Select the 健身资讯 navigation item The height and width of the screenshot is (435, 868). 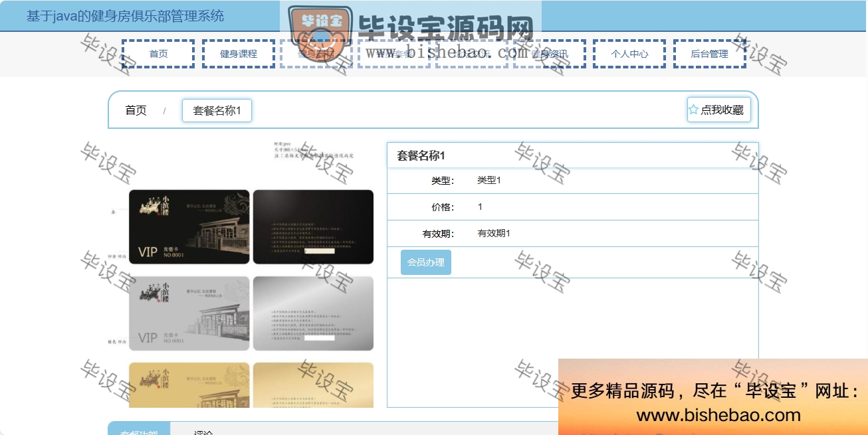[x=550, y=54]
